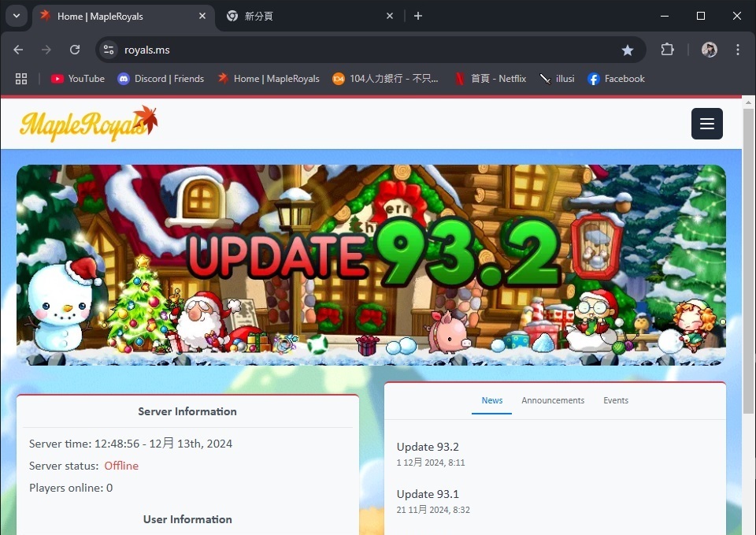
Task: Expand the tab search dropdown arrow
Action: click(x=16, y=16)
